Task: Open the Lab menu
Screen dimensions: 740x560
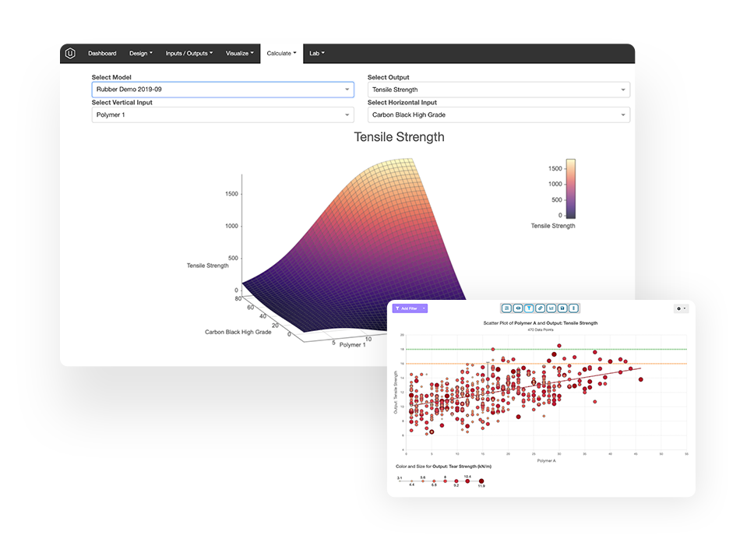Action: click(x=317, y=53)
